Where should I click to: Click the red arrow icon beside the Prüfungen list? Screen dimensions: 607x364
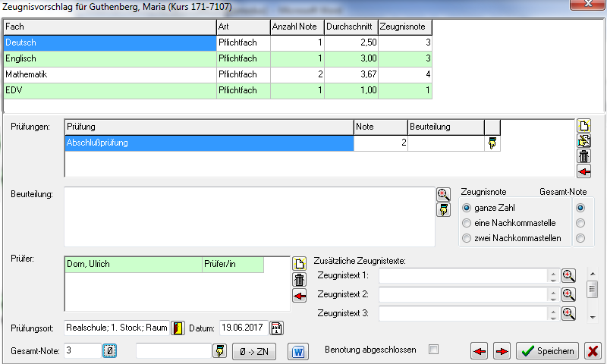pos(583,171)
